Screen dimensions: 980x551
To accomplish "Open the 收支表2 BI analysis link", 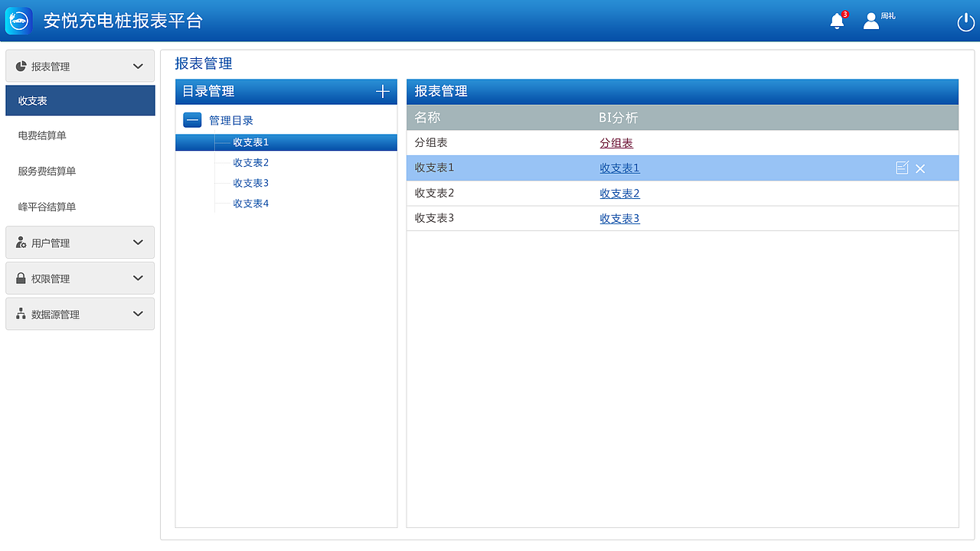I will click(619, 193).
